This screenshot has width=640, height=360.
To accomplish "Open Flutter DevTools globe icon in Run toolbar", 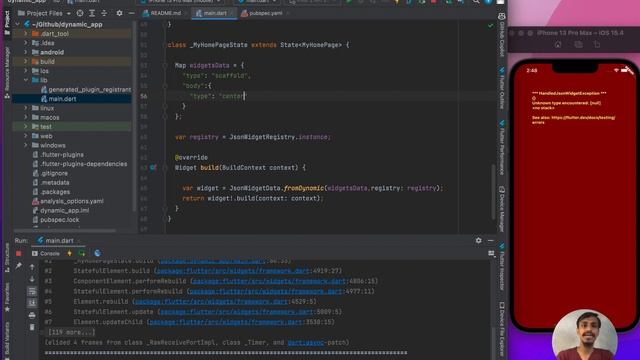I will [x=97, y=253].
